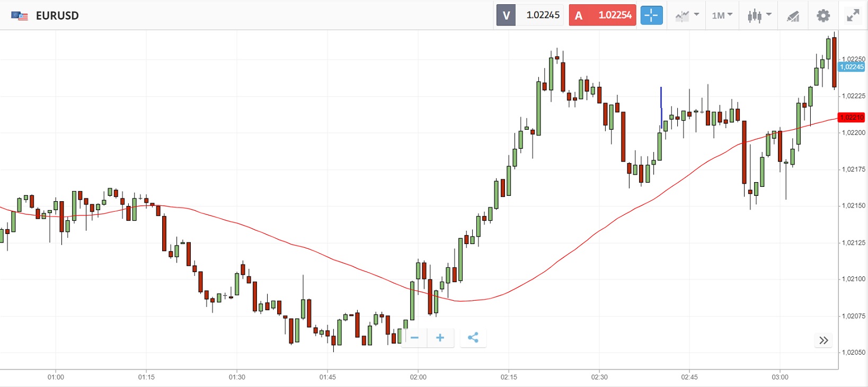Toggle the crosshair cursor button

coord(651,15)
